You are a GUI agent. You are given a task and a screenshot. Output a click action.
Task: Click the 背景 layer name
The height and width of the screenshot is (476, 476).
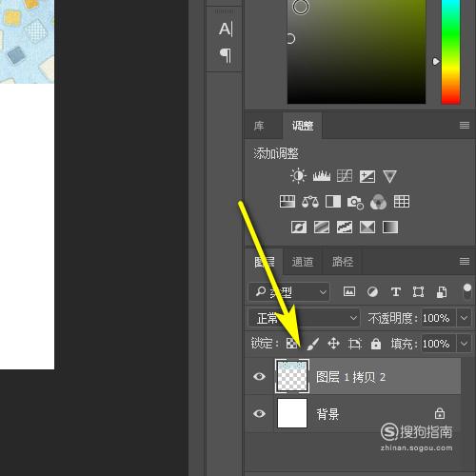(x=327, y=414)
